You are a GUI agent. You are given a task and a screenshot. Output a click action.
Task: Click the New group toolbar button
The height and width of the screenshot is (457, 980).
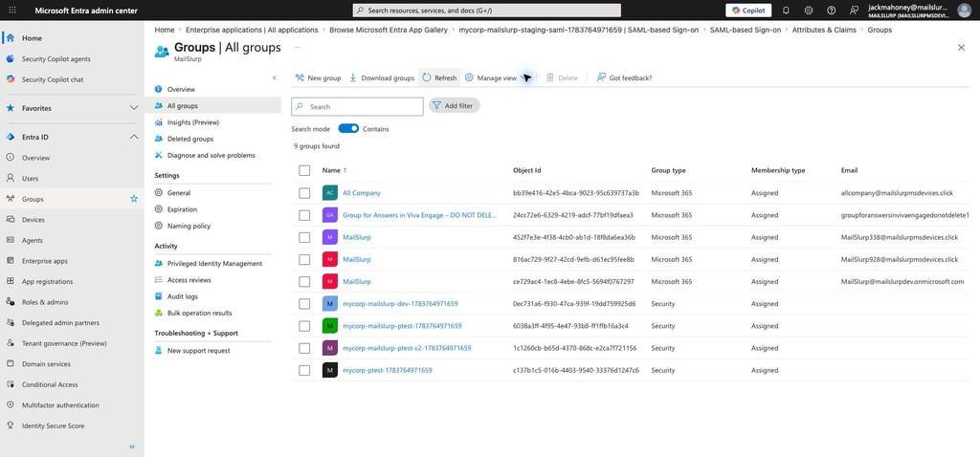click(x=318, y=78)
